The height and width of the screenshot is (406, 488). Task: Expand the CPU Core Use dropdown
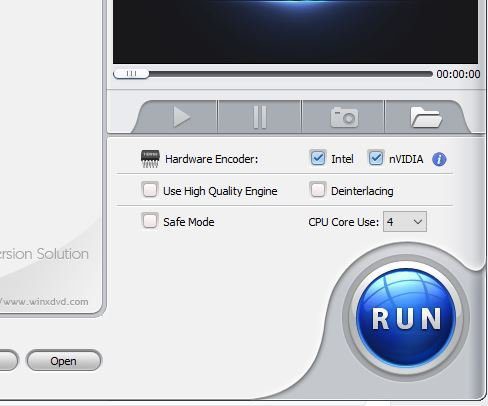point(405,221)
